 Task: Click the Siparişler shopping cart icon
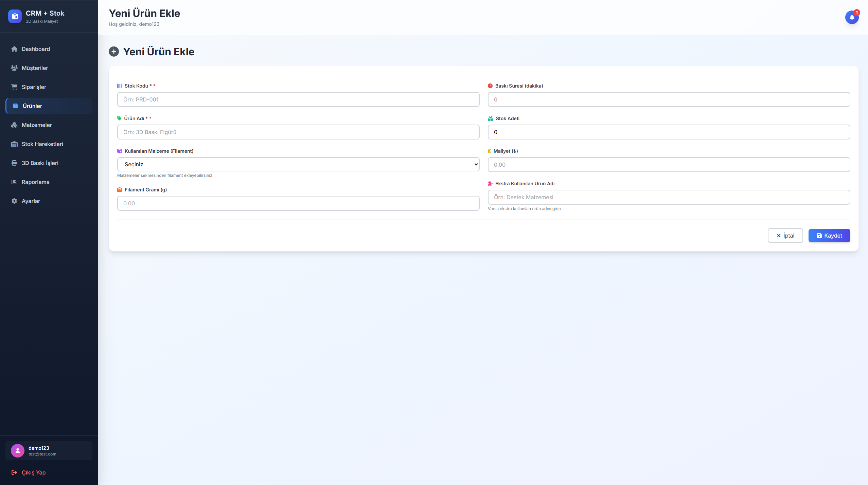[14, 87]
